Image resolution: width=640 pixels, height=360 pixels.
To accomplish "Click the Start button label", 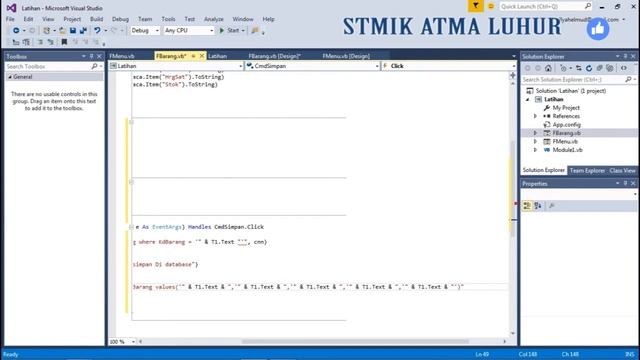I will (x=233, y=31).
